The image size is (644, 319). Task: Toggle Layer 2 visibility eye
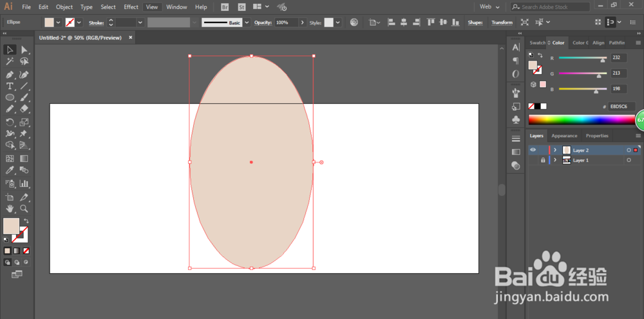point(533,150)
